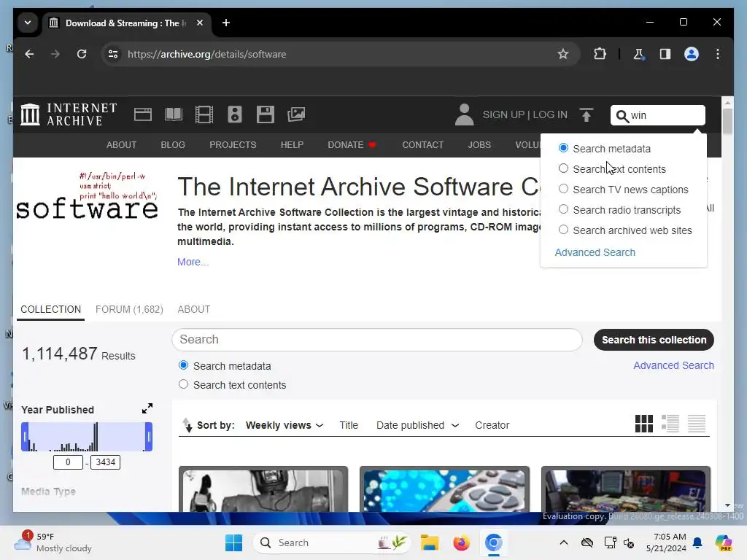Image resolution: width=747 pixels, height=560 pixels.
Task: Toggle Chrome side panel icon
Action: coord(665,54)
